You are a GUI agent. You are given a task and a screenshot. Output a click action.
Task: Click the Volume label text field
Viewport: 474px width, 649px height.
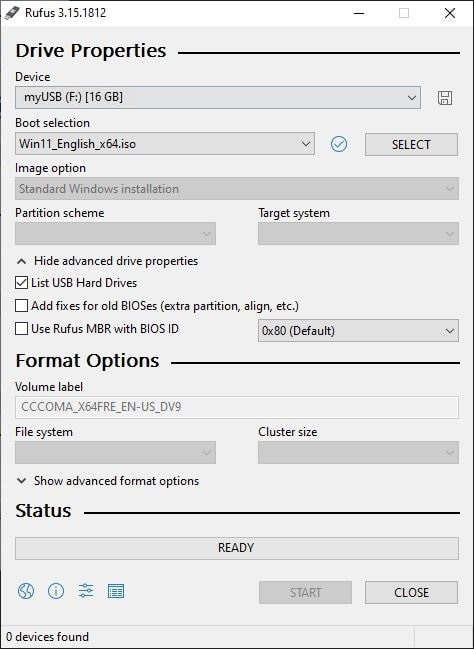237,407
